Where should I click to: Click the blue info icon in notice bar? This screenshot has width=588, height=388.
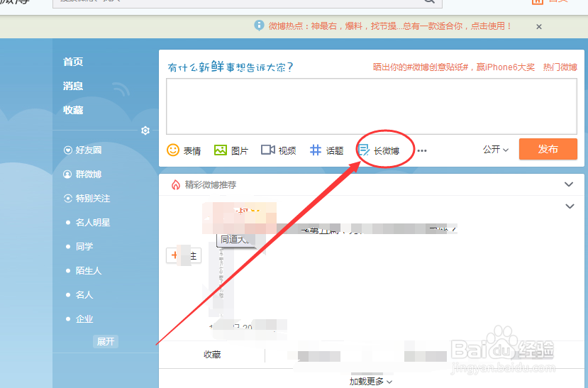(259, 26)
